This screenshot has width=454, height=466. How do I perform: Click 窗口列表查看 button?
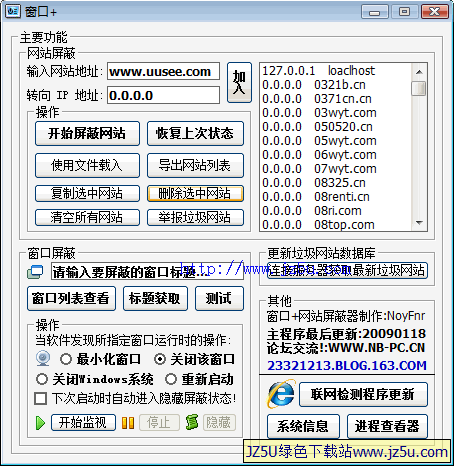click(71, 298)
